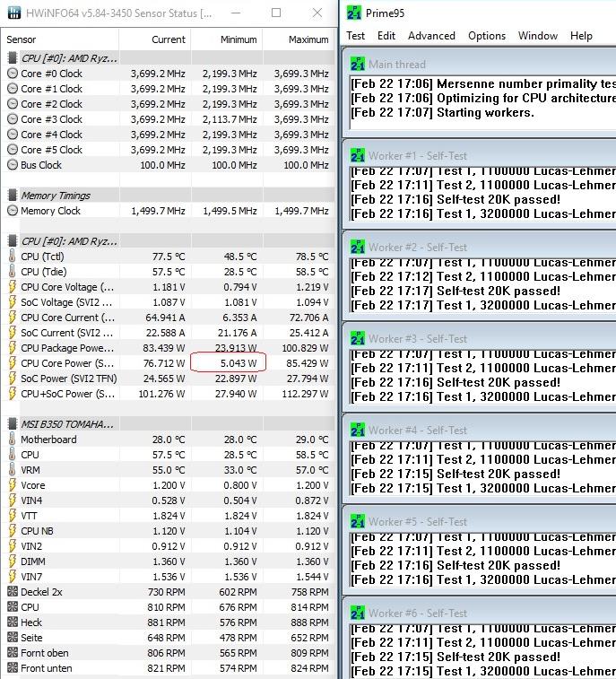
Task: Click the thermometer icon beside CPU (Tctl)
Action: click(13, 257)
